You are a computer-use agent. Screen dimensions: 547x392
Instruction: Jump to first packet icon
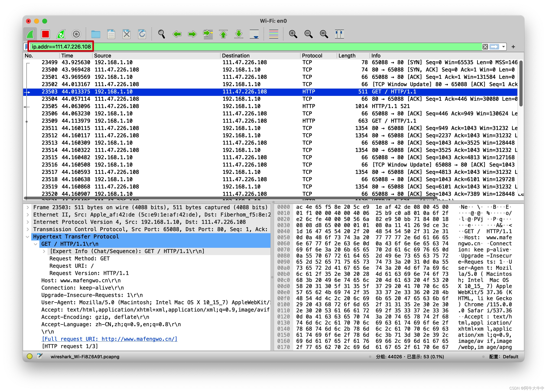pos(223,34)
